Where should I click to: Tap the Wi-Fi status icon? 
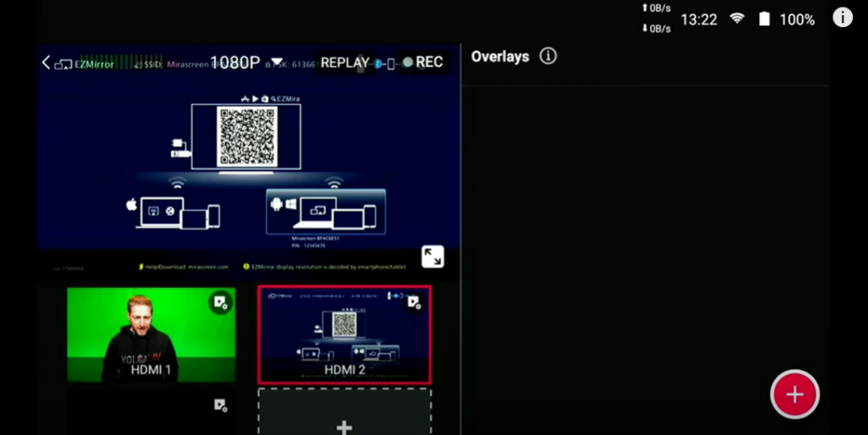pos(737,19)
